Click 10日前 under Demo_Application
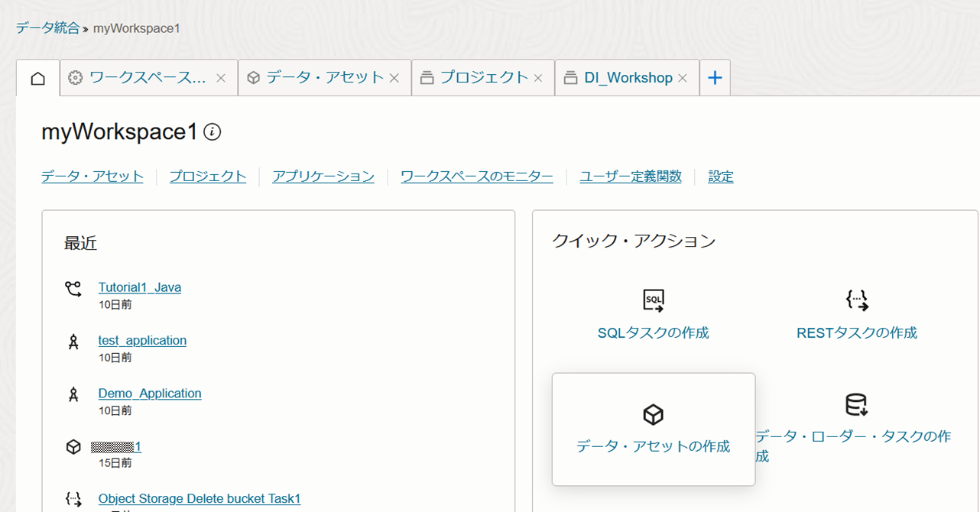The width and height of the screenshot is (980, 512). [x=115, y=410]
